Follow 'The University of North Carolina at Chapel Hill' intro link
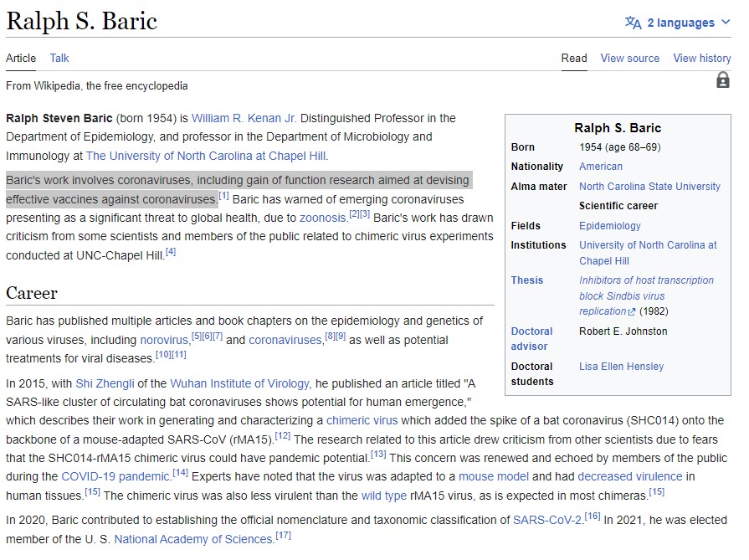This screenshot has width=749, height=560. 206,156
